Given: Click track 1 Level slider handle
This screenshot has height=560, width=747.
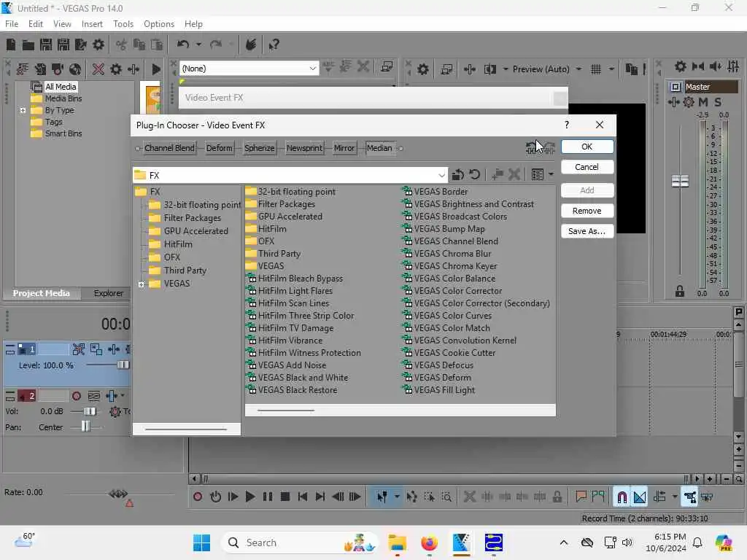Looking at the screenshot, I should pos(123,365).
